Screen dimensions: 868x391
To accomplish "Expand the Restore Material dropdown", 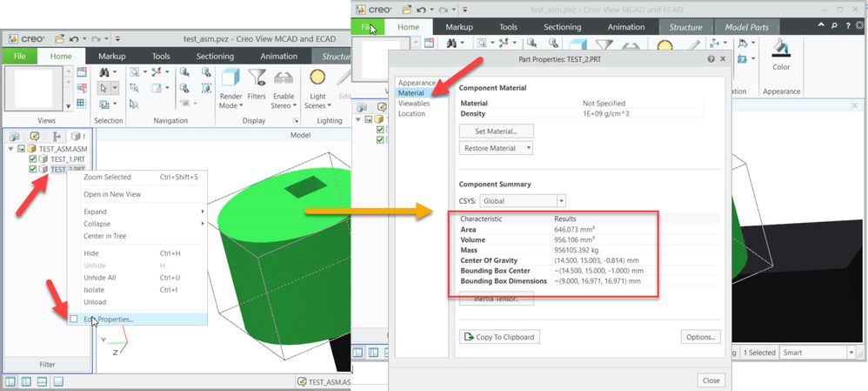I will [496, 148].
